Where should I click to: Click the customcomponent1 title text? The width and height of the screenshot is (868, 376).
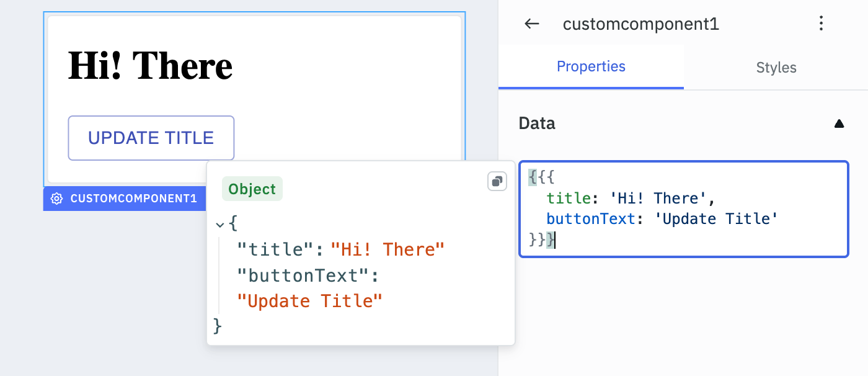[641, 24]
